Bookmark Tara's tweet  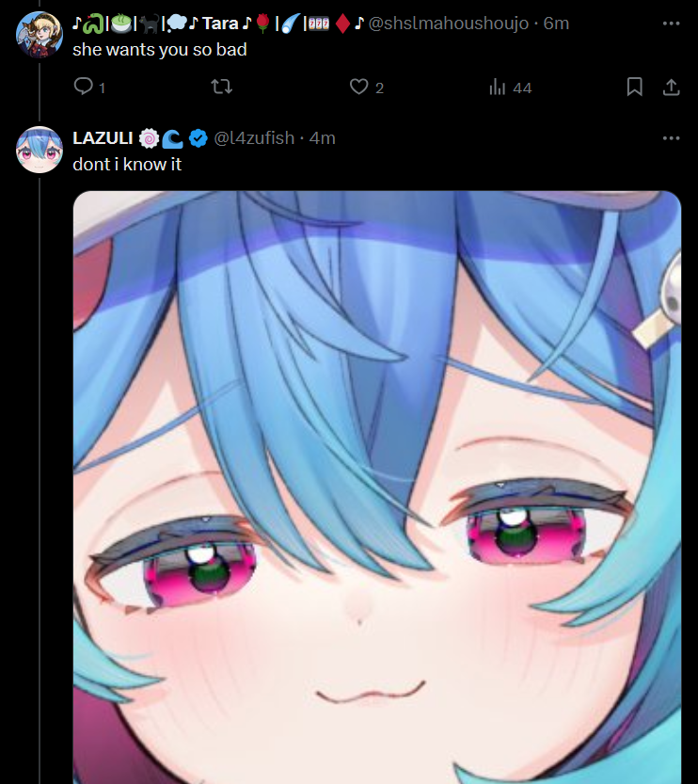click(x=634, y=87)
